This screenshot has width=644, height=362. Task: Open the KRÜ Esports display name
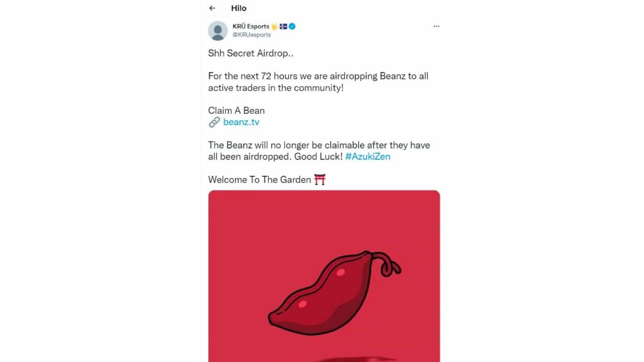(251, 26)
